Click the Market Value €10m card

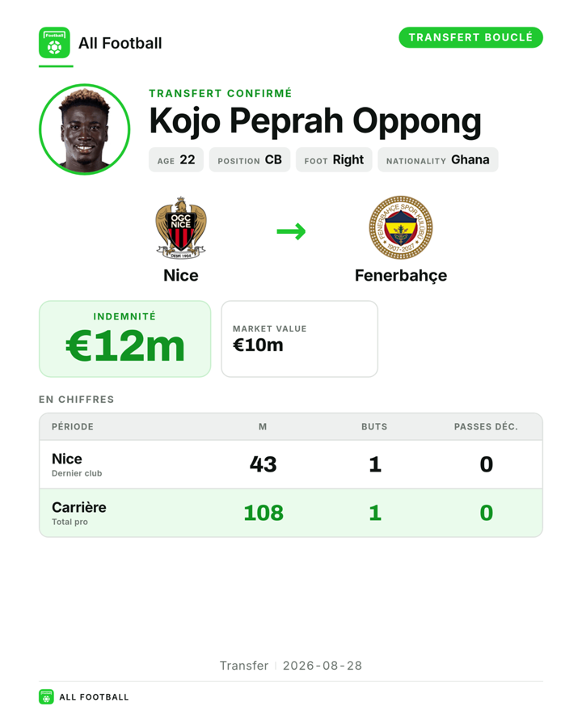click(x=299, y=339)
